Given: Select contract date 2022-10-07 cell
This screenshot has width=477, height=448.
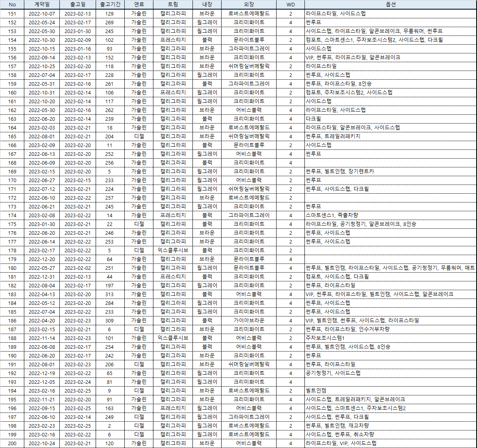Looking at the screenshot, I should (42, 14).
